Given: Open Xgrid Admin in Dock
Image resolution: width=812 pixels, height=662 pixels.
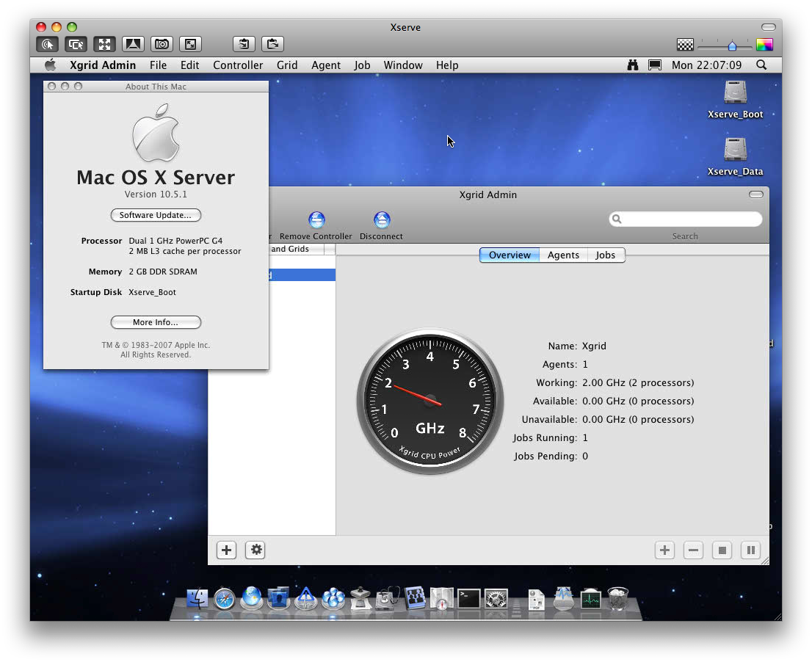Looking at the screenshot, I should 333,599.
